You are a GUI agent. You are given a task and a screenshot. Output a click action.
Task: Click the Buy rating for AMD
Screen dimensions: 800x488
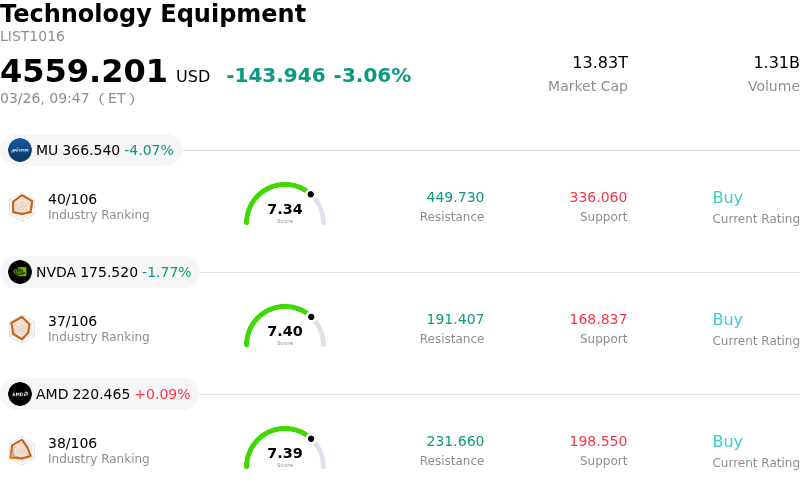click(x=727, y=442)
